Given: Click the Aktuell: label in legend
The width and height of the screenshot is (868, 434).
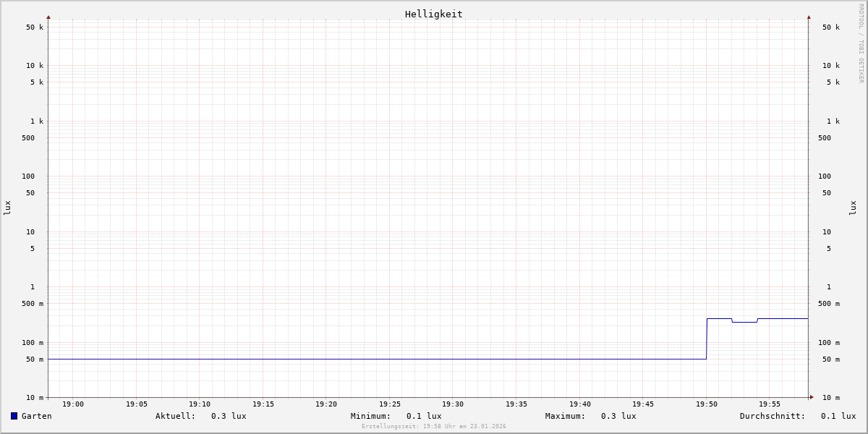Looking at the screenshot, I should [176, 416].
